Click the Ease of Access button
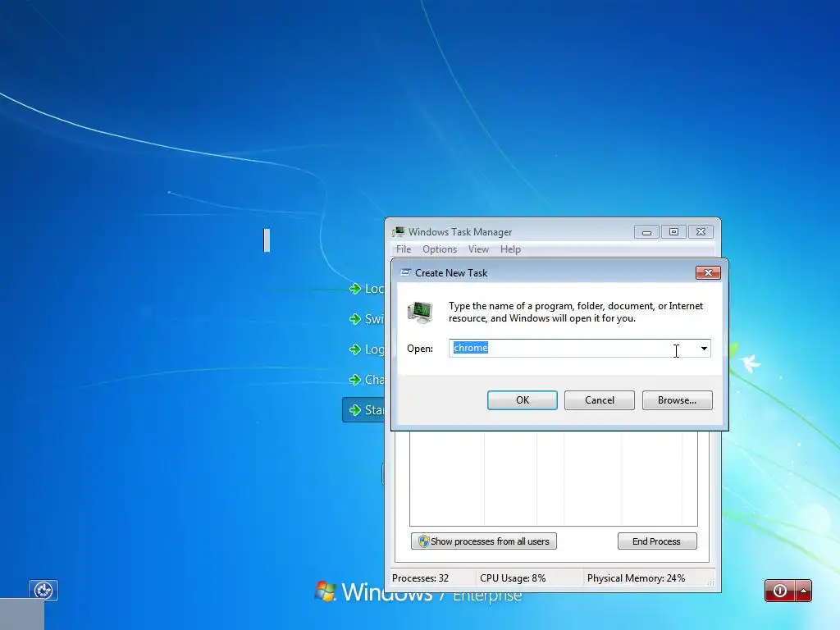 tap(43, 591)
